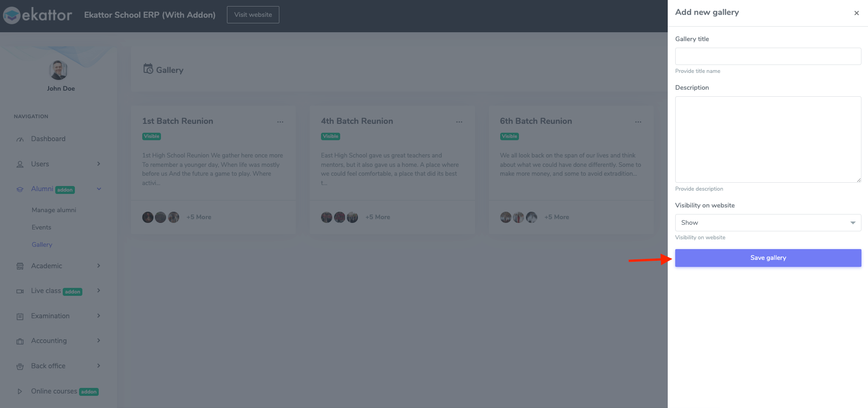Click the Users person icon in sidebar

pos(20,165)
